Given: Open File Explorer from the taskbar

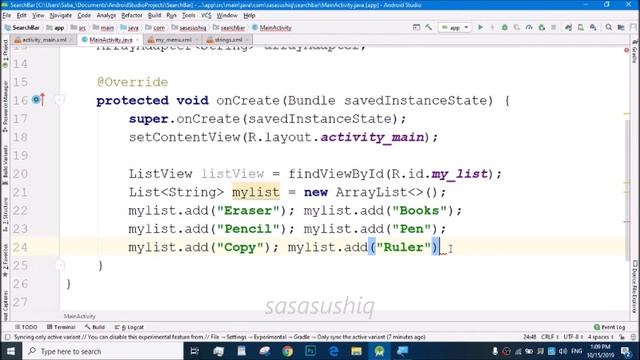Looking at the screenshot, I should [x=356, y=351].
